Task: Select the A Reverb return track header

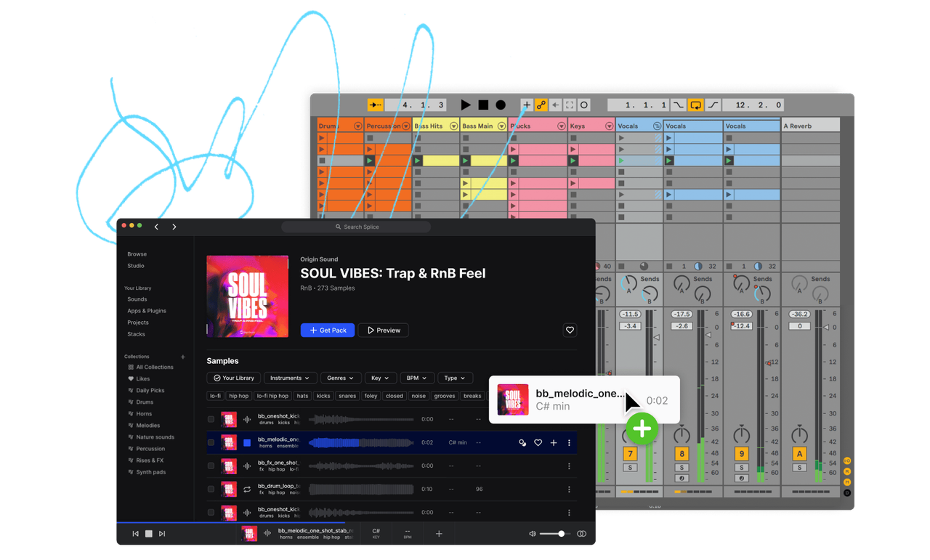Action: (810, 126)
